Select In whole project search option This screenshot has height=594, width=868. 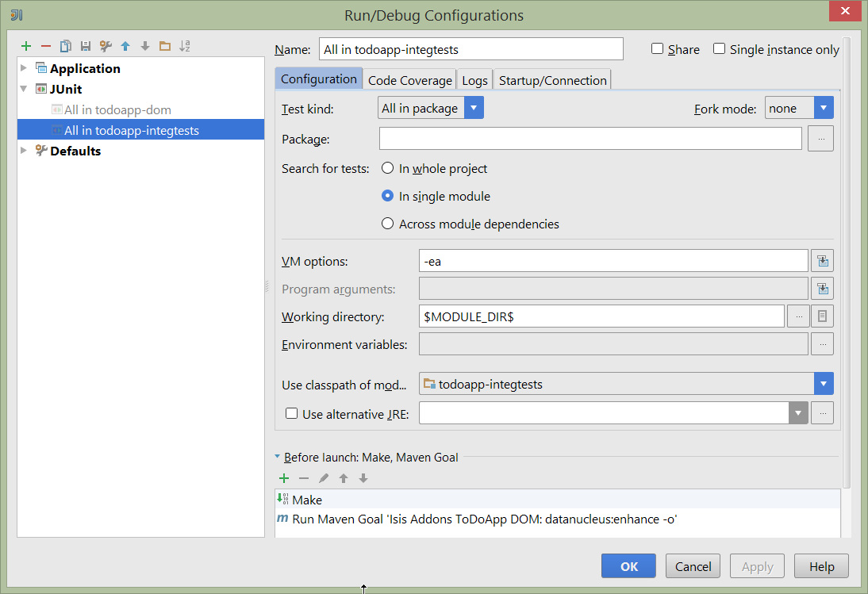387,168
